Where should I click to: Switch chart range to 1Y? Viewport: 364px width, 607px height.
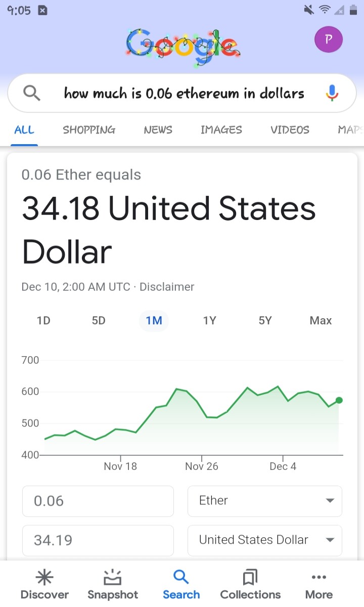[209, 320]
